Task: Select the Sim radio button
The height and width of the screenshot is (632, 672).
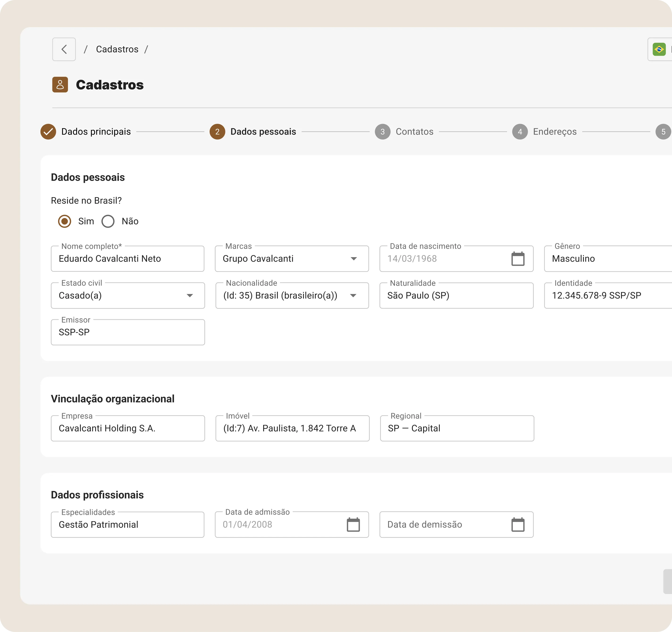Action: point(65,222)
